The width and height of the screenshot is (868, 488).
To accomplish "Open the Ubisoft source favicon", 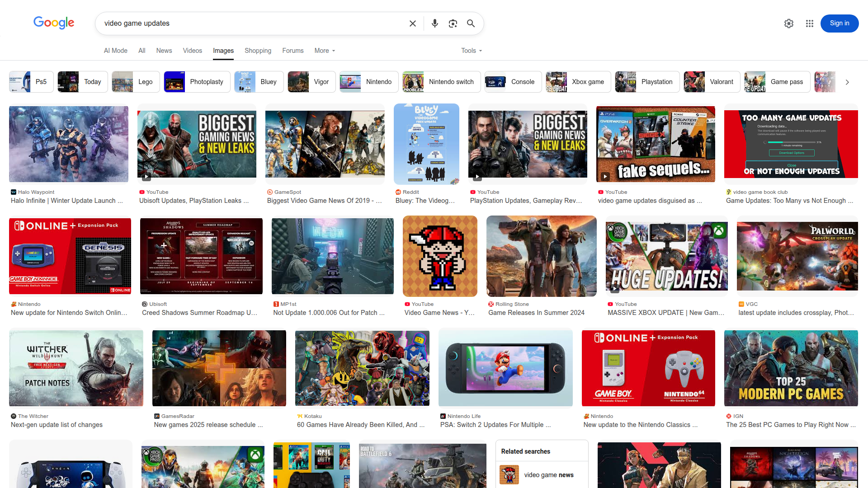I will point(145,304).
